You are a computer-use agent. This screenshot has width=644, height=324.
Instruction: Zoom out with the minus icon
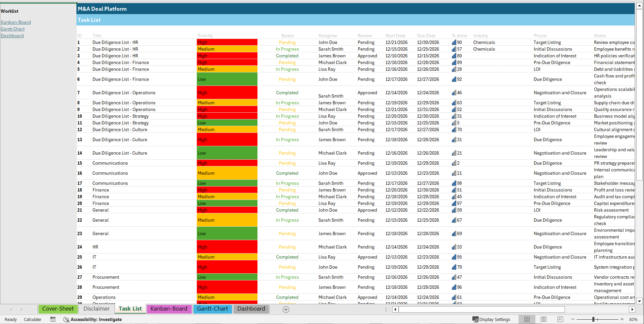572,319
